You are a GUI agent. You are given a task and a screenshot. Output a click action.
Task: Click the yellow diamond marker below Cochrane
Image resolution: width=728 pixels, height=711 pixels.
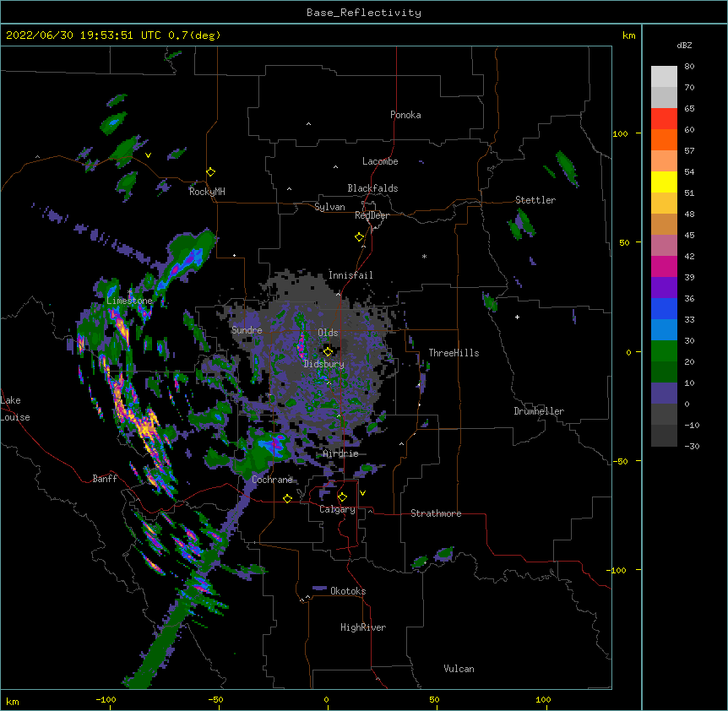coord(287,498)
